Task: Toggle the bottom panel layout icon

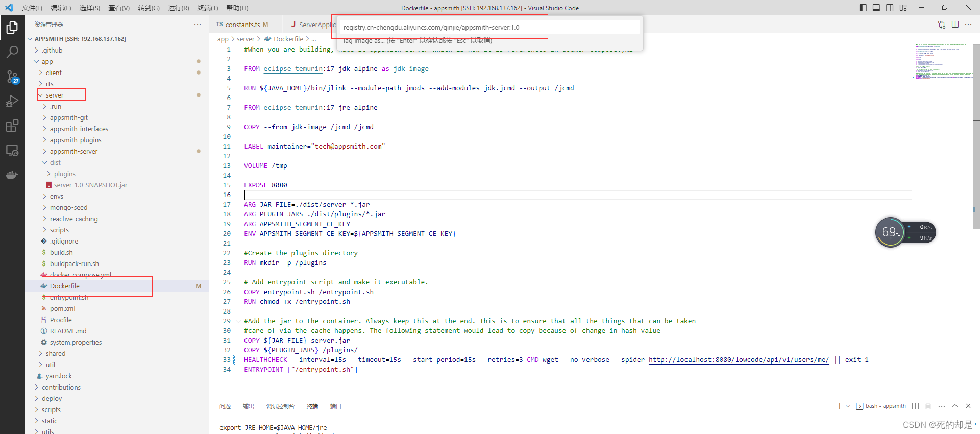Action: tap(876, 8)
